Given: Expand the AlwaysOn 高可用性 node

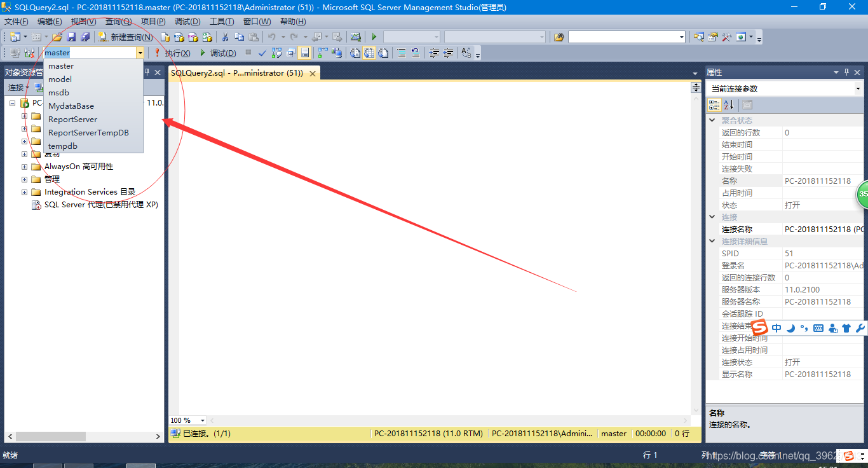Looking at the screenshot, I should coord(25,167).
